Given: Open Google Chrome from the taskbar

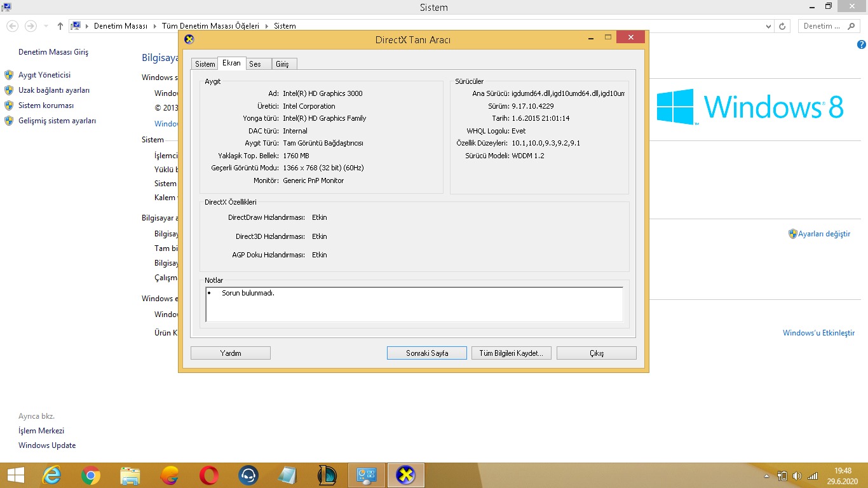Looking at the screenshot, I should (x=91, y=475).
